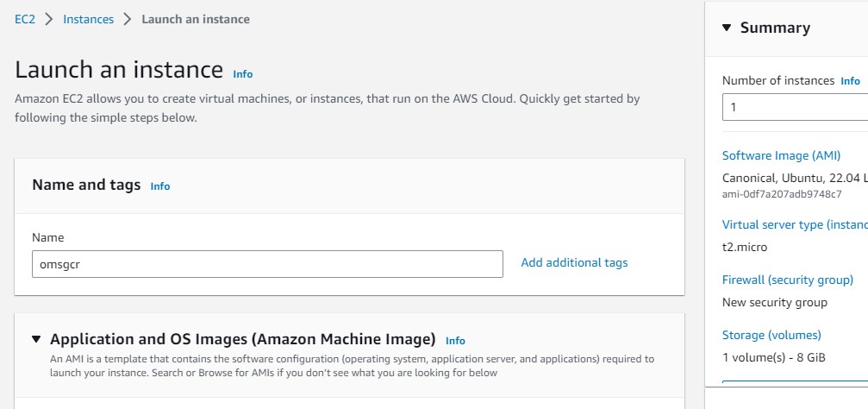Image resolution: width=868 pixels, height=409 pixels.
Task: Open the Virtual server type summary link
Action: point(794,224)
